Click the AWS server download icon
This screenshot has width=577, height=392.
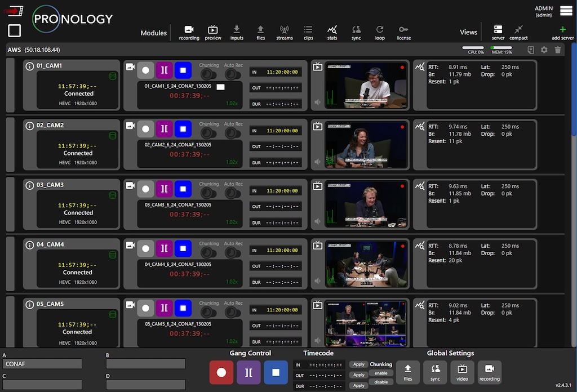531,50
